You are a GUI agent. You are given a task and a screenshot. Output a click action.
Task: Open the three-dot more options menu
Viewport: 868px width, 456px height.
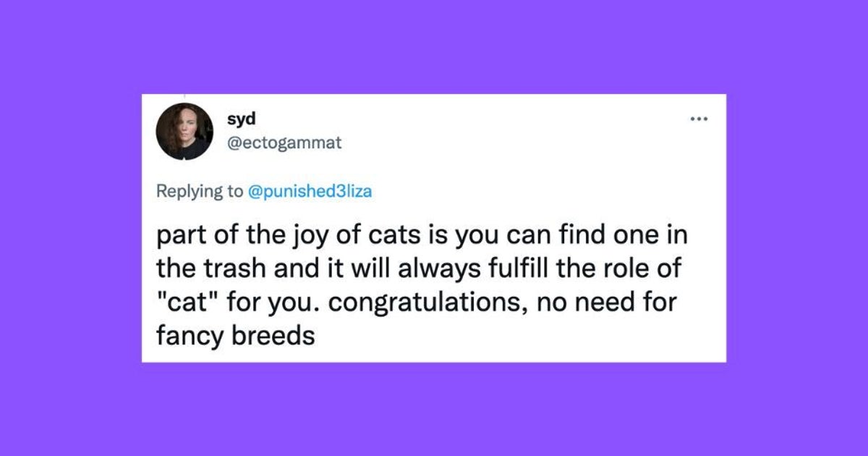point(698,119)
